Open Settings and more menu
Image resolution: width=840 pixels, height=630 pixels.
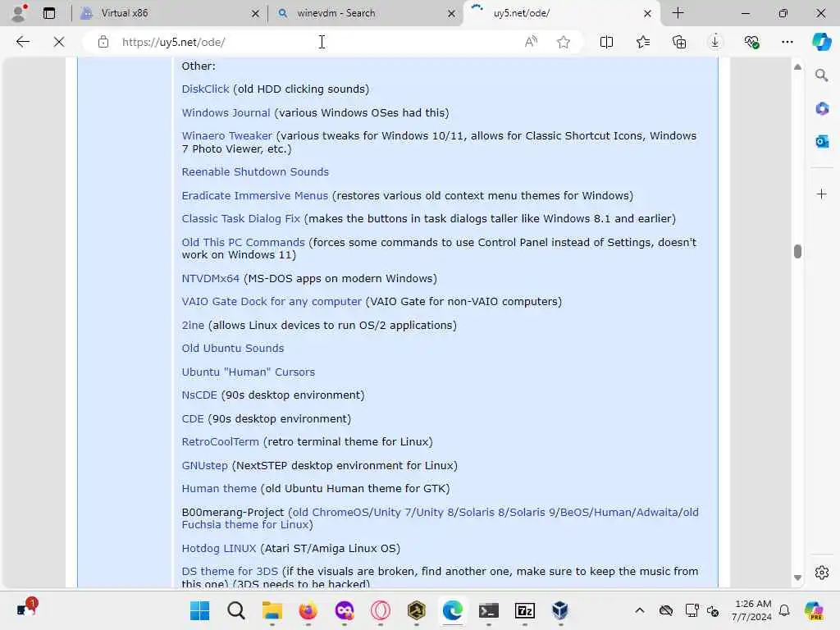787,42
